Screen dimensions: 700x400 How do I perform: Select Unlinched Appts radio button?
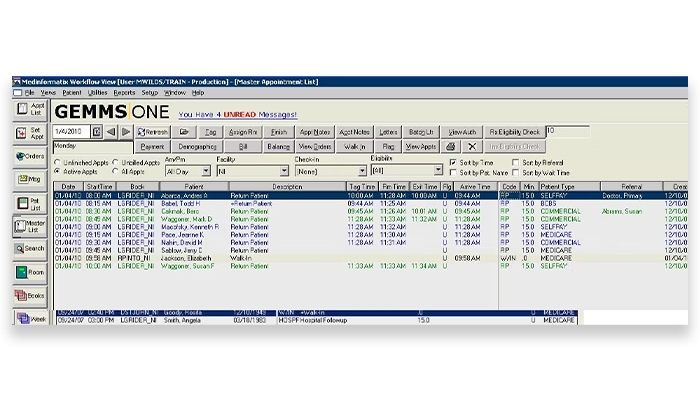point(57,162)
